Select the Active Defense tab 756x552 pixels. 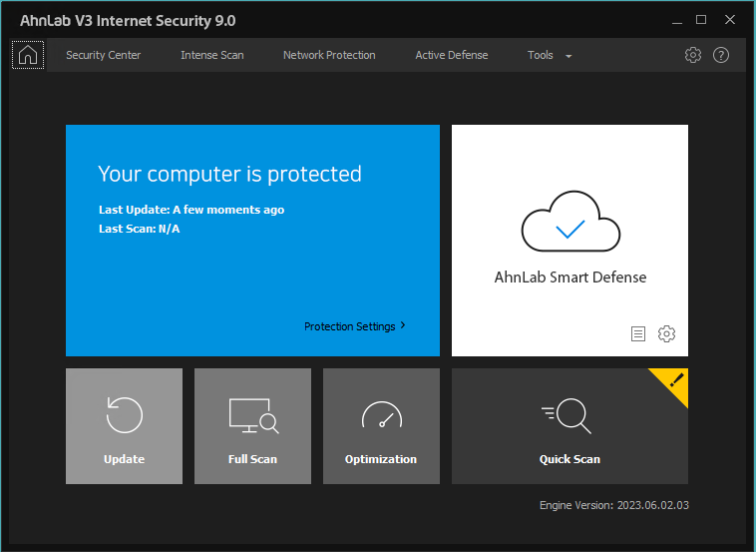click(x=452, y=55)
